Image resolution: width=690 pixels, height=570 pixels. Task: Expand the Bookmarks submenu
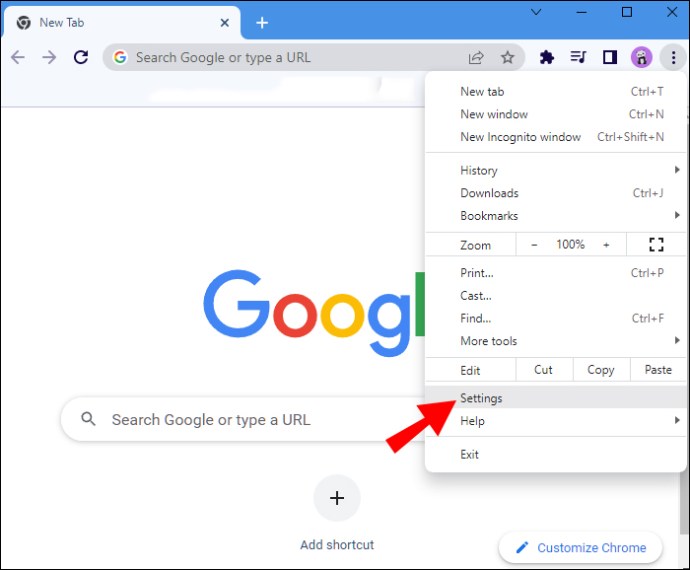coord(555,216)
